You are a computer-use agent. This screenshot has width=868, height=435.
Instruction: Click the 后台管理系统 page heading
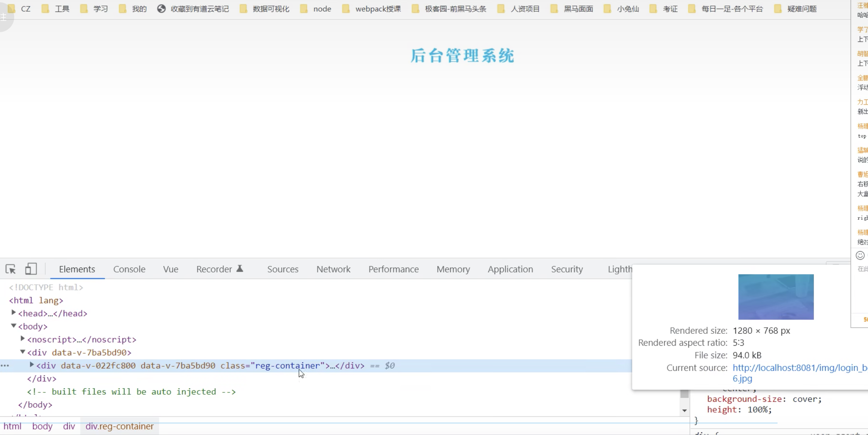tap(462, 56)
